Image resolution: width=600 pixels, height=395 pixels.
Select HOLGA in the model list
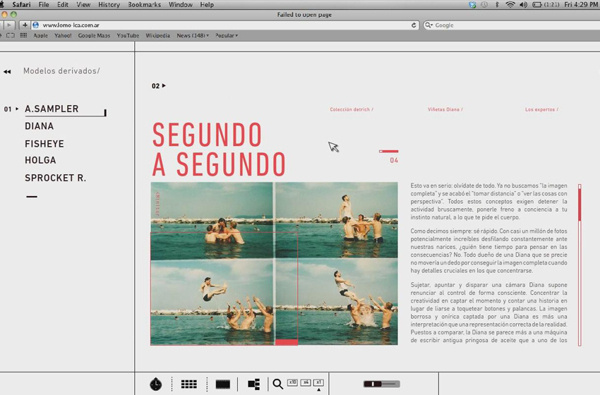[x=40, y=160]
